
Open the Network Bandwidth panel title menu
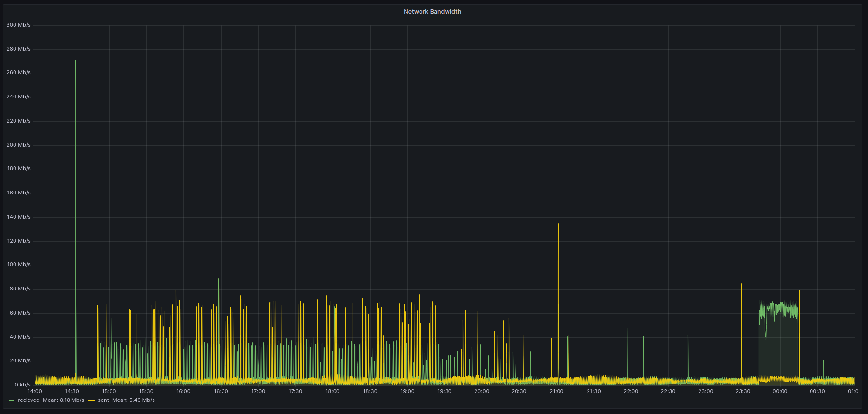(x=432, y=12)
